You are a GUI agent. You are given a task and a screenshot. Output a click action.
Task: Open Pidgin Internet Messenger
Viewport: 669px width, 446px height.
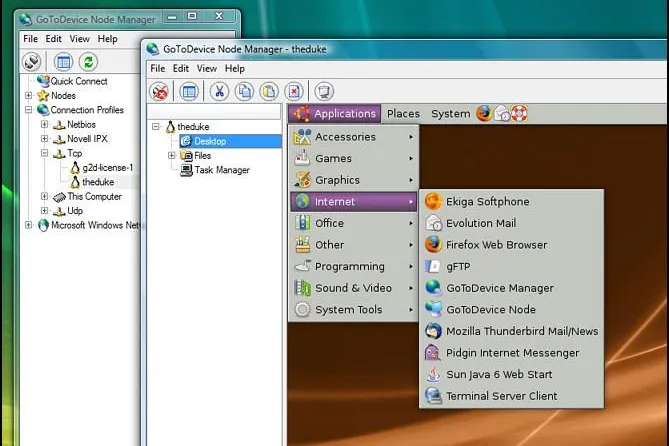(511, 353)
